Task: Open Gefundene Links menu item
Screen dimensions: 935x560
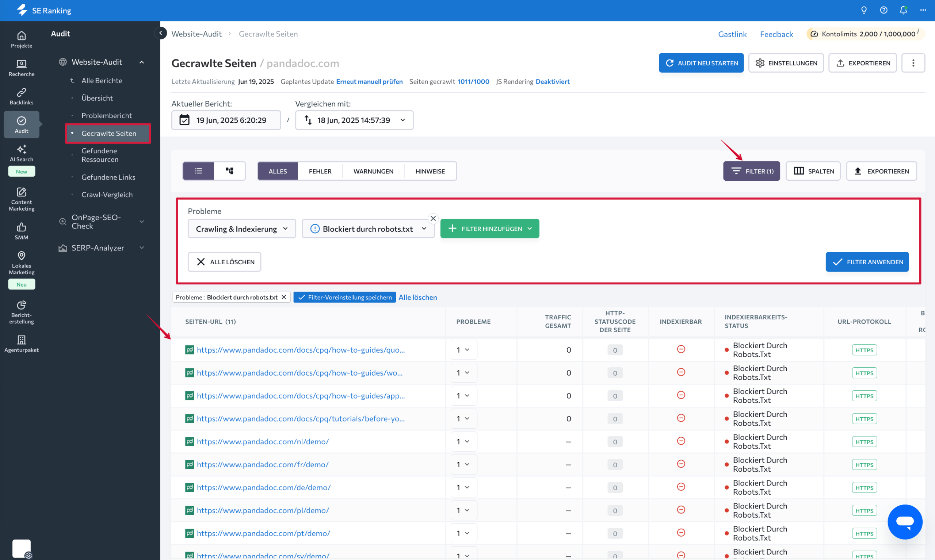Action: [108, 177]
